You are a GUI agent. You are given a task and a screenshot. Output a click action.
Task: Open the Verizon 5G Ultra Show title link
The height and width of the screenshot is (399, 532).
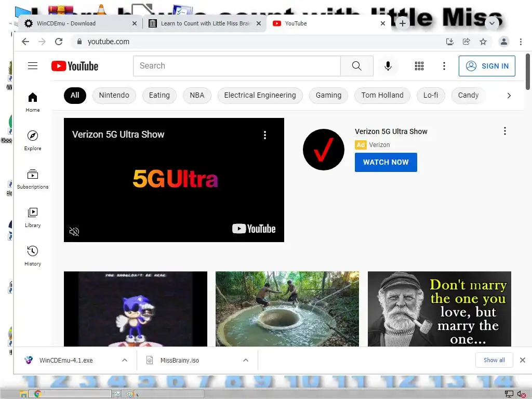tap(391, 131)
